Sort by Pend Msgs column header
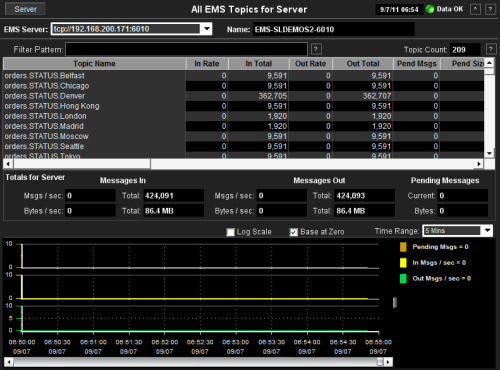500x370 pixels. (x=417, y=63)
